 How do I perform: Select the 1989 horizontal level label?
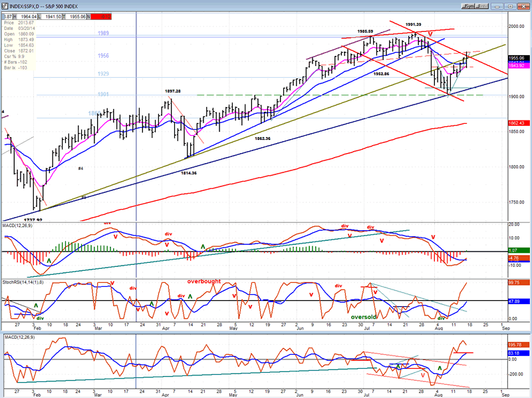[103, 33]
